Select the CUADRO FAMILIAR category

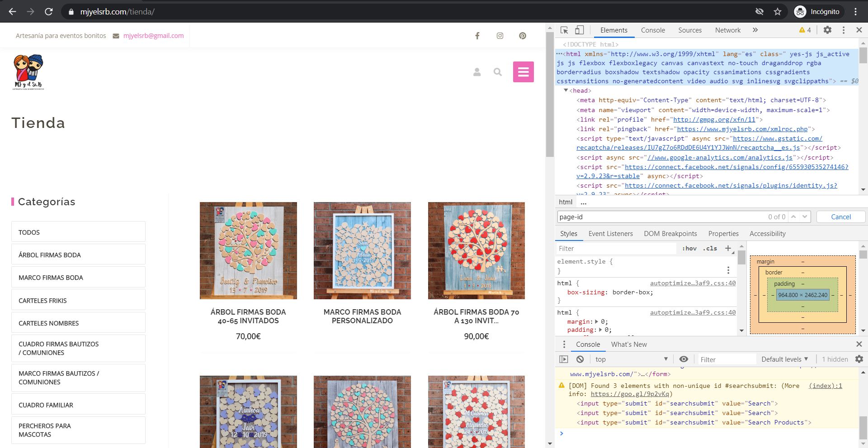coord(78,405)
